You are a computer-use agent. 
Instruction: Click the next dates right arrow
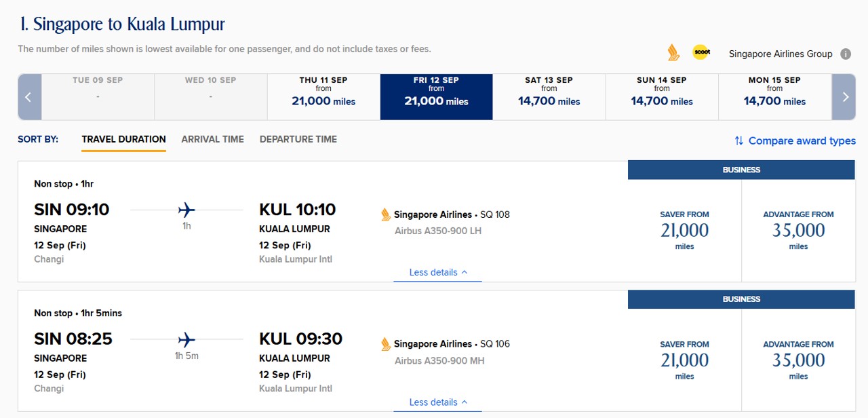pos(845,97)
